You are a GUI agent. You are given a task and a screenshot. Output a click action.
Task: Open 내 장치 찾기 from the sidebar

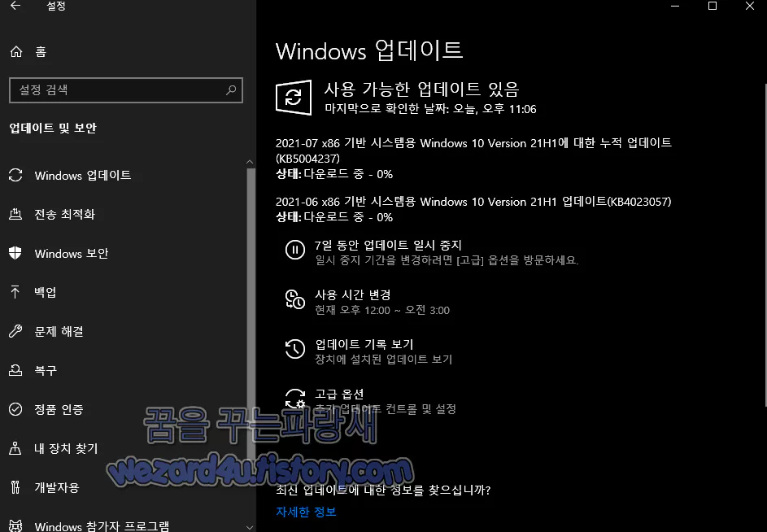17,448
